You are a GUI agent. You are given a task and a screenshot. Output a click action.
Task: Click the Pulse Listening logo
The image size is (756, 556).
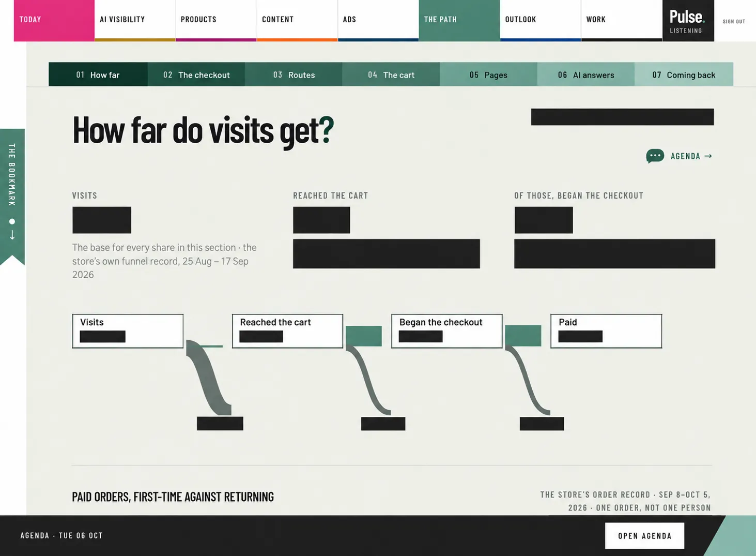click(688, 21)
